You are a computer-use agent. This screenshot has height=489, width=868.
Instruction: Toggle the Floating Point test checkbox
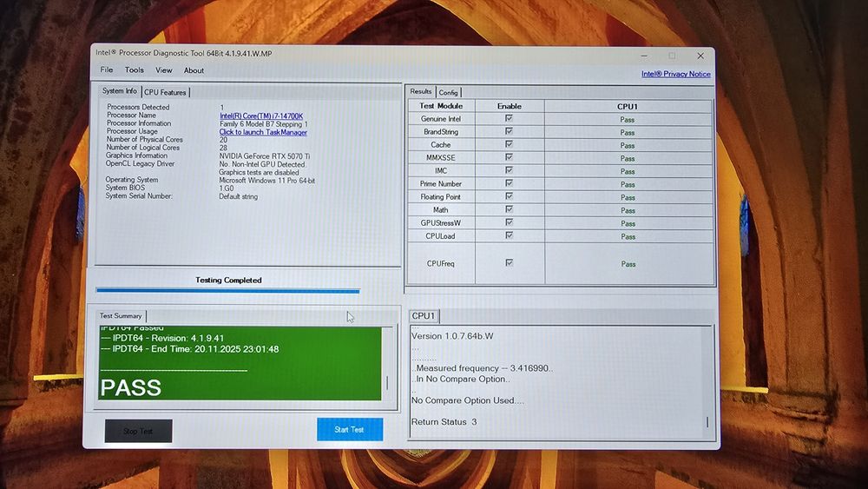click(509, 196)
